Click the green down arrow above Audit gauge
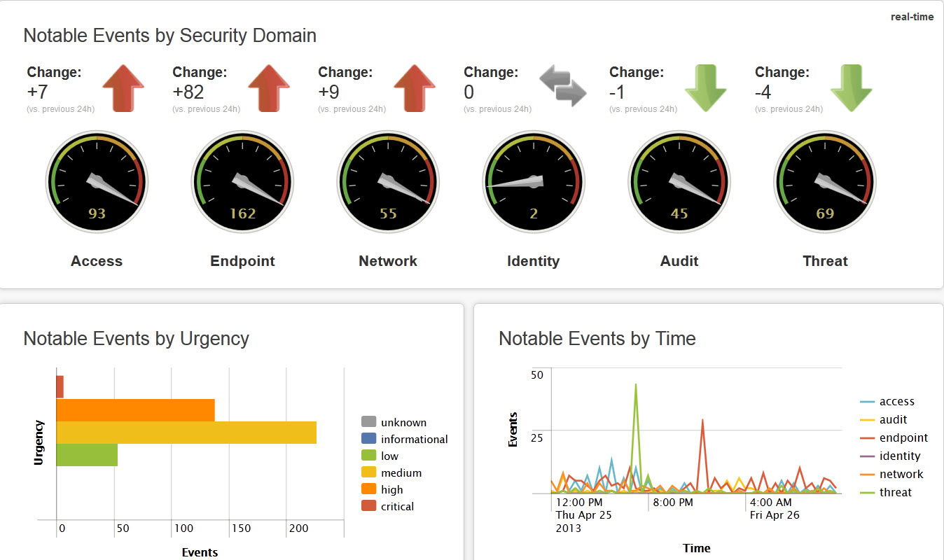 [x=706, y=88]
